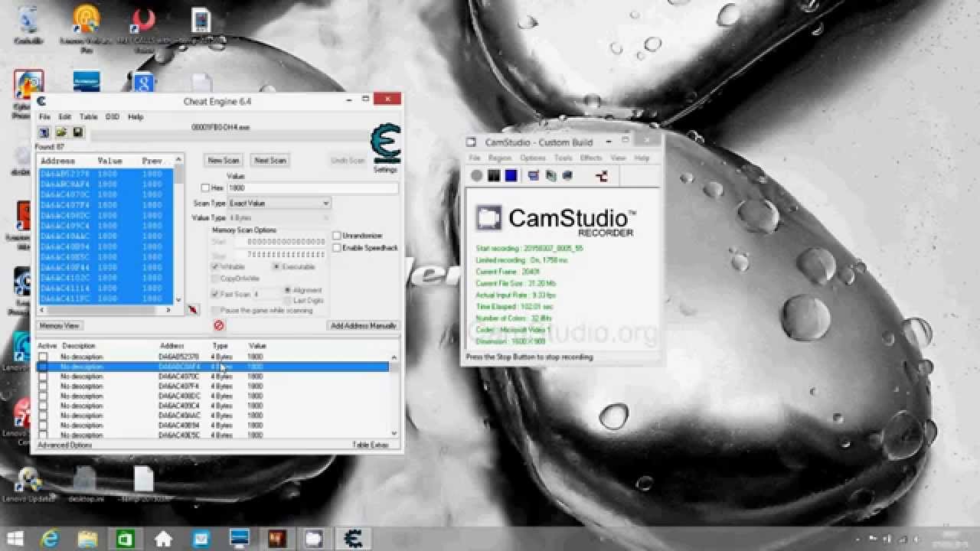Click the horizontal scrollbar of found list
The image size is (980, 551).
106,310
